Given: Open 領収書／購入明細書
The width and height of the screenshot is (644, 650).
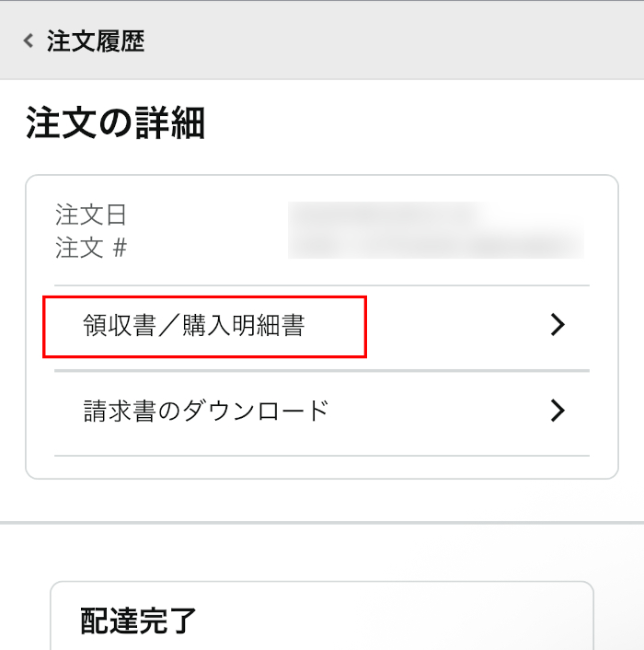Looking at the screenshot, I should [x=193, y=325].
